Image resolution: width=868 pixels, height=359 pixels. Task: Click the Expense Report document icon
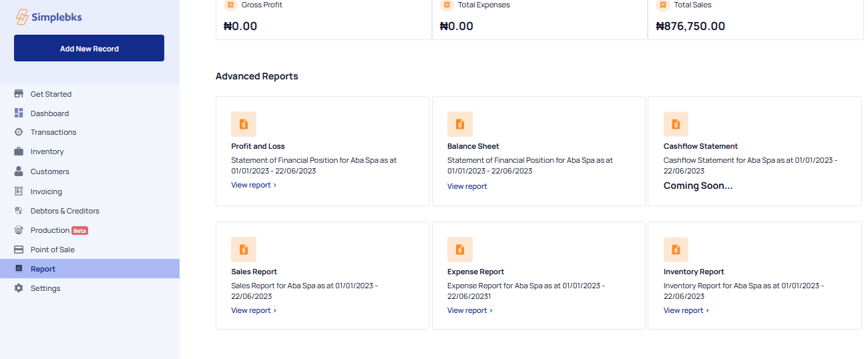460,250
